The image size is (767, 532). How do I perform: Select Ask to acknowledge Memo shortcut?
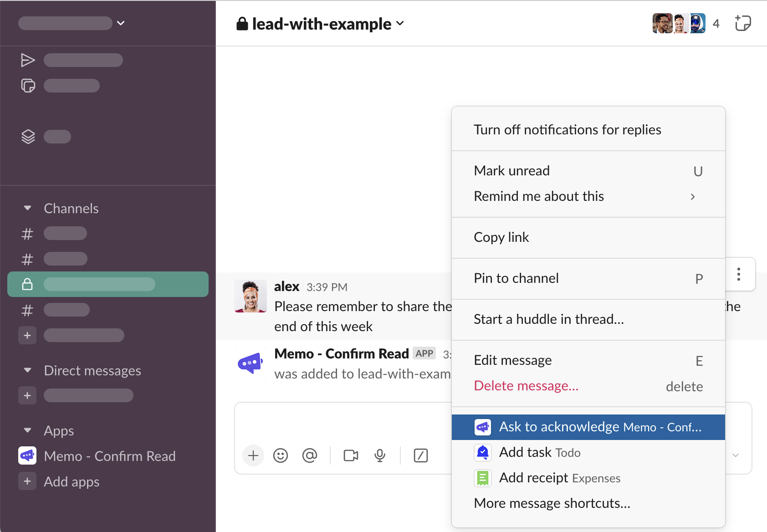tap(588, 427)
